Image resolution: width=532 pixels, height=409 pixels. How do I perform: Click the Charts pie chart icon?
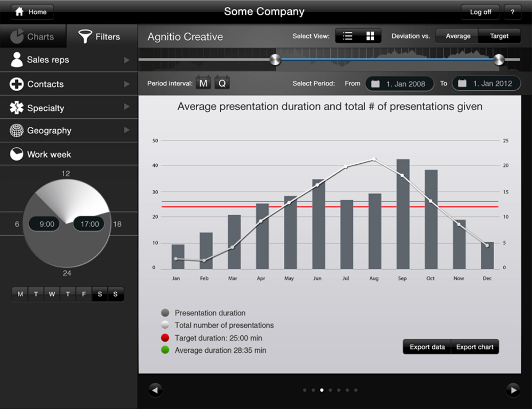17,36
